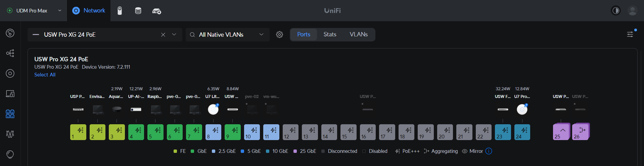Open the user account avatar
The width and height of the screenshot is (644, 166).
pyautogui.click(x=633, y=11)
